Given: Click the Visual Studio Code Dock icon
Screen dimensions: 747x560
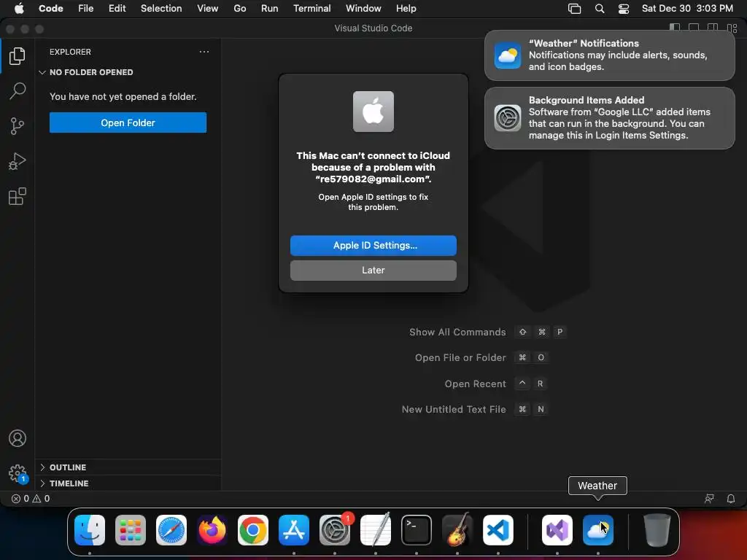Looking at the screenshot, I should coord(498,529).
